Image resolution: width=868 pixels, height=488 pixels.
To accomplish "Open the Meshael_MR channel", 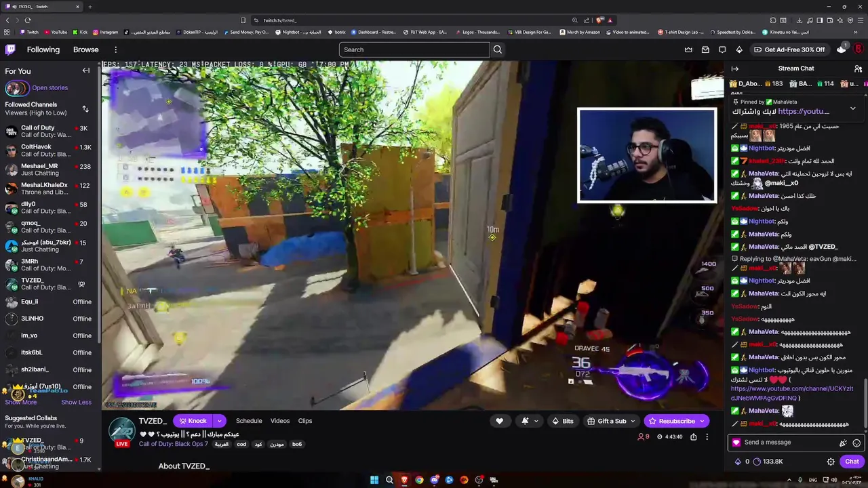I will click(47, 169).
